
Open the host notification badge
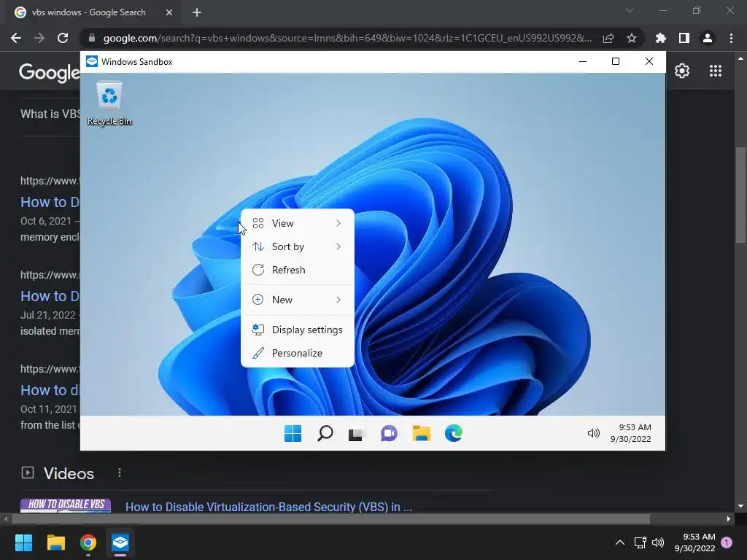[727, 542]
